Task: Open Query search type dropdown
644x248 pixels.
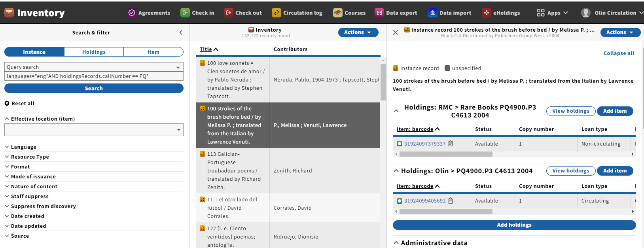Action: click(x=94, y=67)
